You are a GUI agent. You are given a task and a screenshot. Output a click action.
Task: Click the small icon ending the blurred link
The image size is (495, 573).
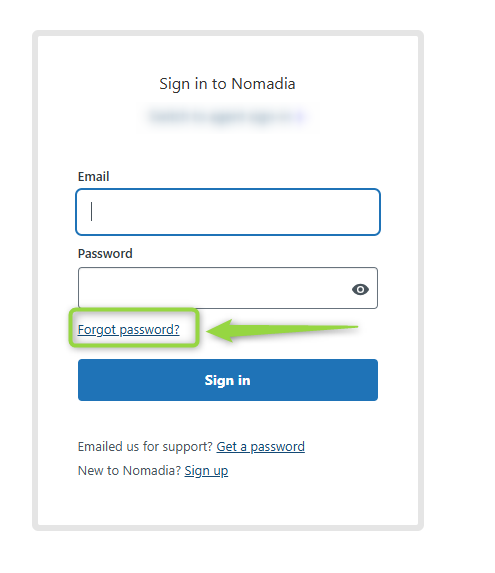[x=300, y=116]
